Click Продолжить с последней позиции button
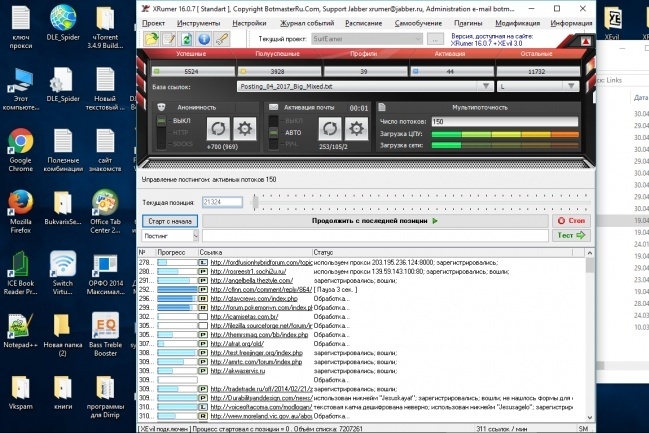Viewport: 649px width, 433px height. [375, 221]
